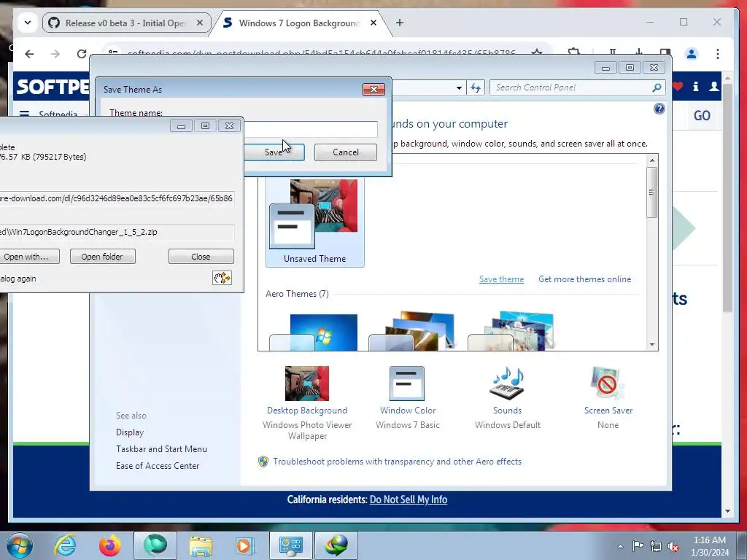The image size is (747, 560).
Task: Open Control Panel taskbar button
Action: 291,545
